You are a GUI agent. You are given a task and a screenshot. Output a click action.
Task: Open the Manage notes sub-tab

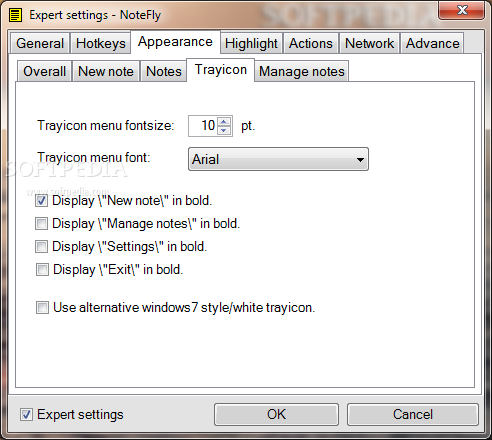[302, 71]
